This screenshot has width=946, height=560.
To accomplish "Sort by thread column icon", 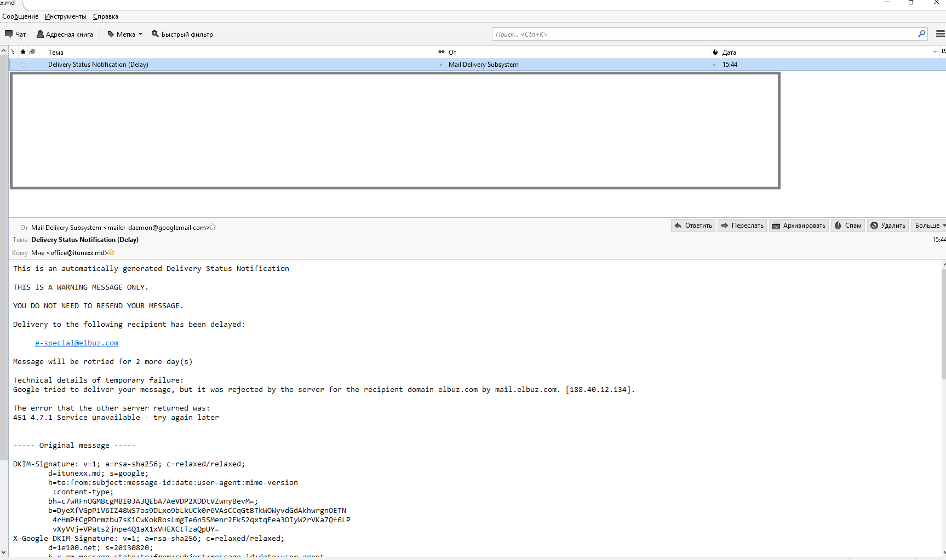I will tap(13, 52).
